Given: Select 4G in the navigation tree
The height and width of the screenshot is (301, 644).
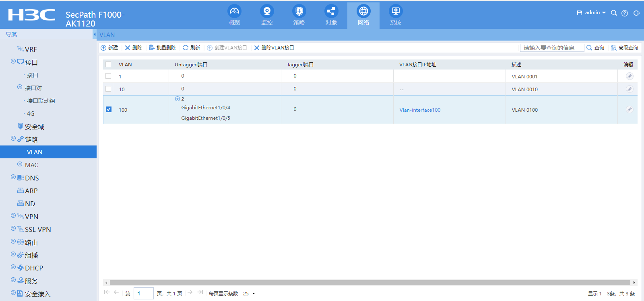Looking at the screenshot, I should click(x=31, y=114).
